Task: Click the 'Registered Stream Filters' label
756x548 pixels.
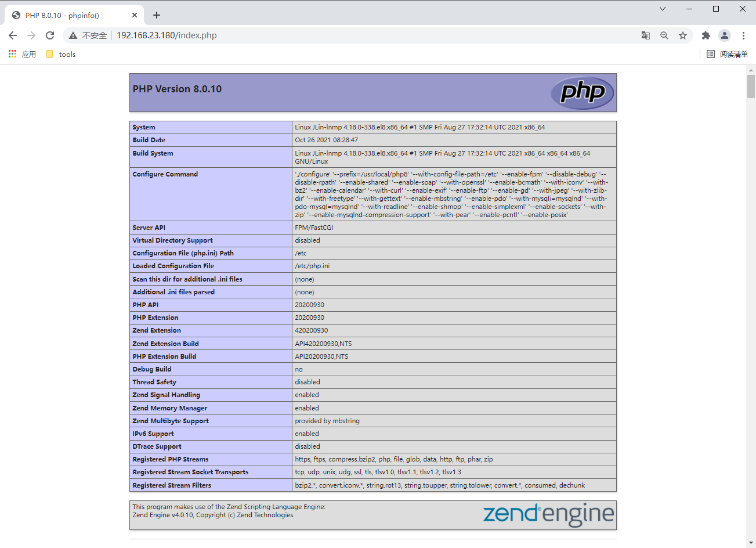Action: [x=172, y=485]
